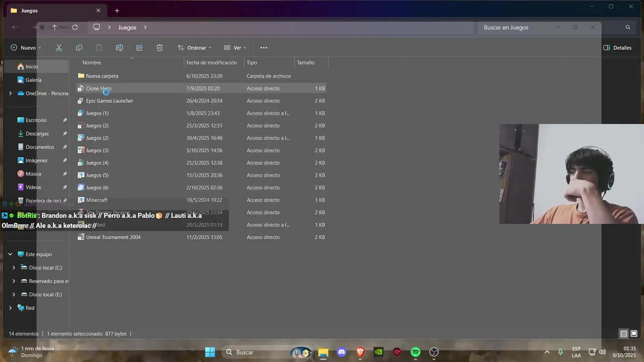Click the Paste icon in toolbar

click(99, 48)
